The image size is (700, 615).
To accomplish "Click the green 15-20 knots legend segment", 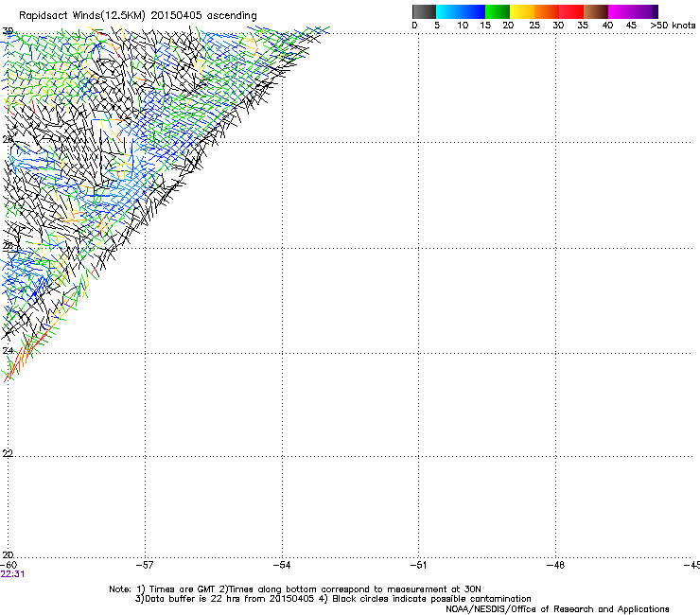I will [x=498, y=11].
